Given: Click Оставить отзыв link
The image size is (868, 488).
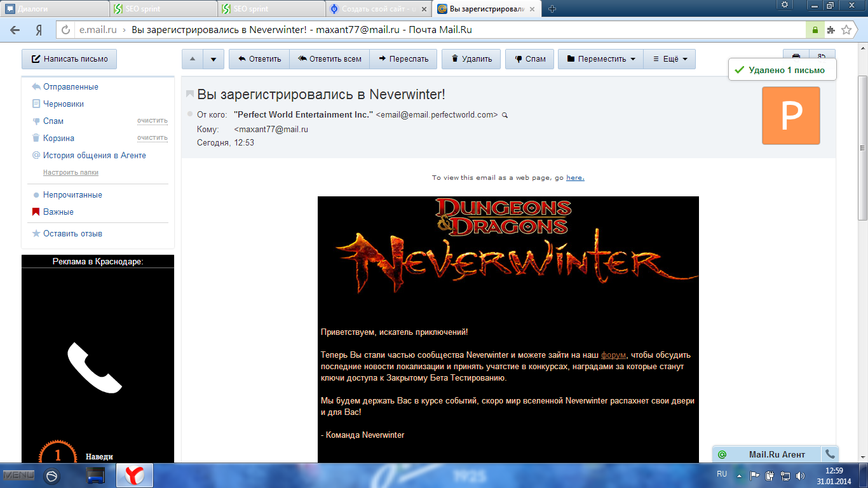Looking at the screenshot, I should coord(72,234).
